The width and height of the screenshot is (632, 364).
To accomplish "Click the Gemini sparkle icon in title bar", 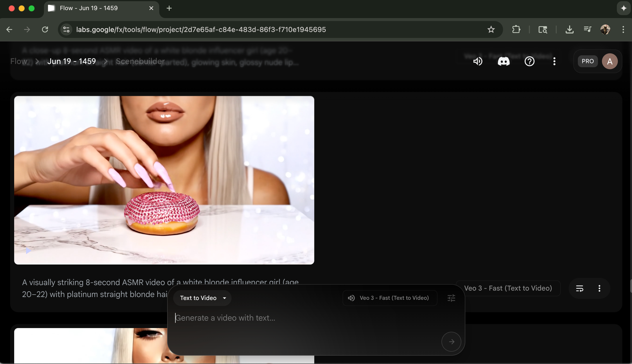I will [x=623, y=8].
